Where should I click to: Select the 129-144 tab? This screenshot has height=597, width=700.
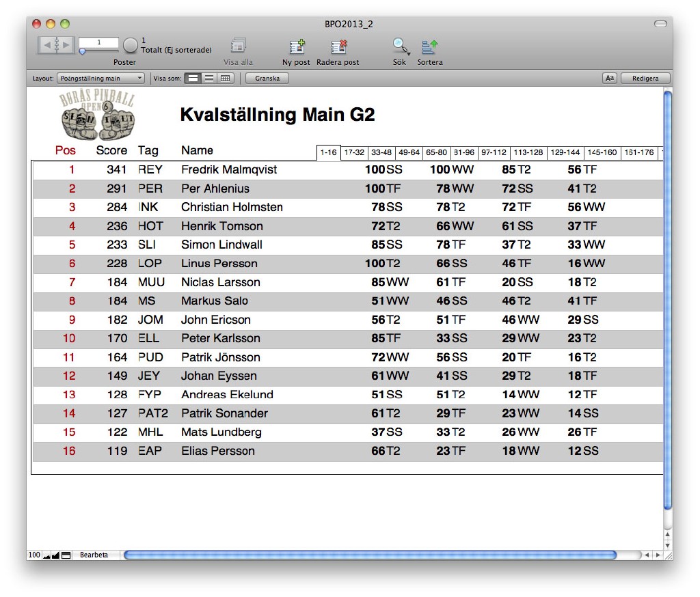click(x=565, y=152)
